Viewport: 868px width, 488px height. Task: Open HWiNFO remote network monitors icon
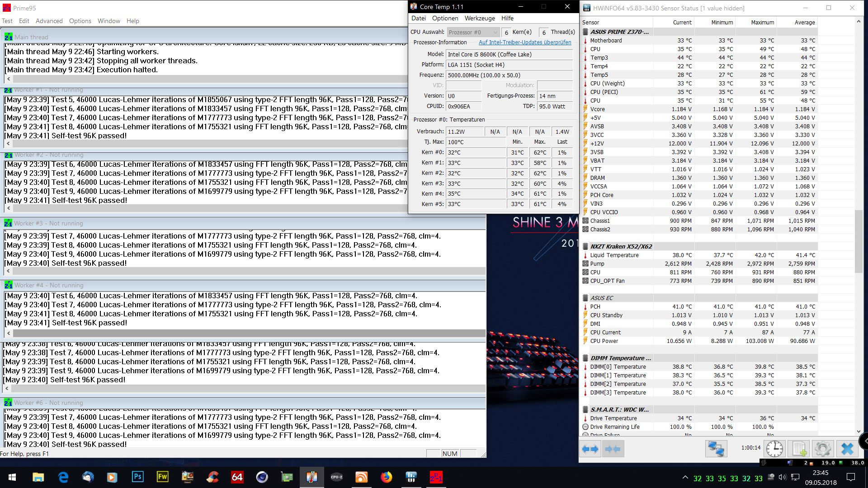(x=716, y=449)
